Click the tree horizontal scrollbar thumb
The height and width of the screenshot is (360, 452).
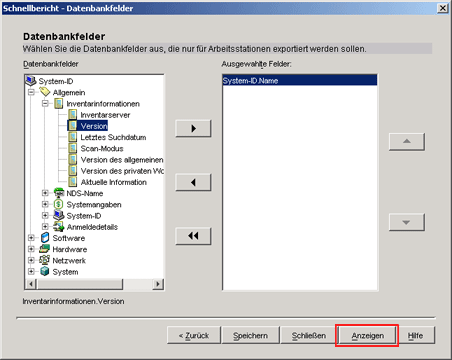pos(80,284)
